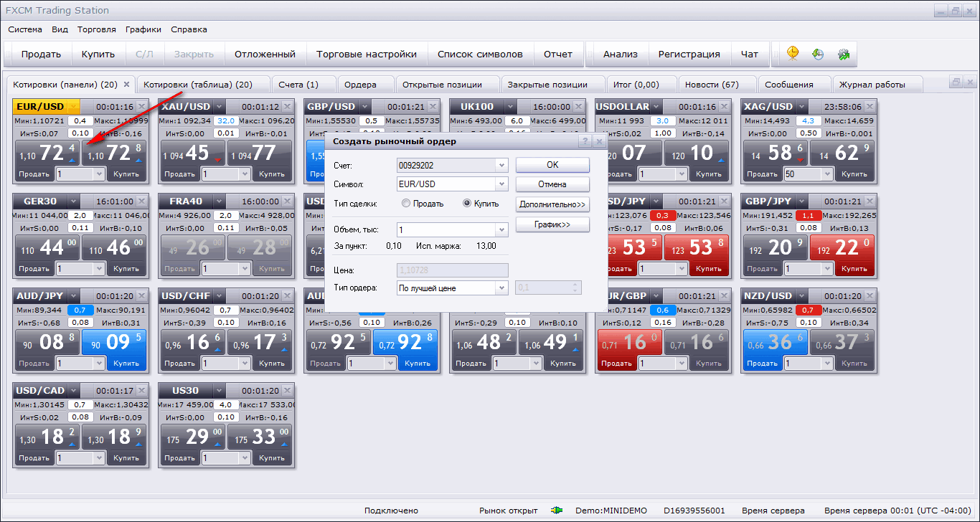Close the USD/CHF quote panel

coord(287,296)
